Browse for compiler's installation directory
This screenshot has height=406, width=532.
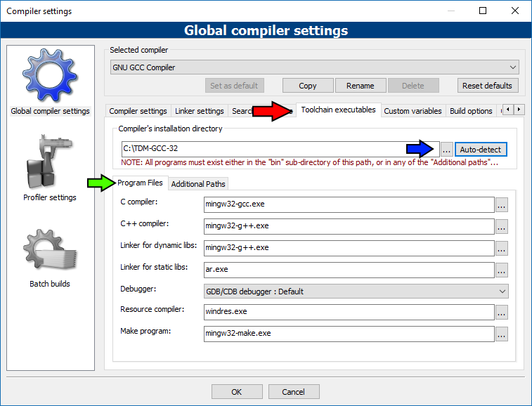tap(447, 150)
